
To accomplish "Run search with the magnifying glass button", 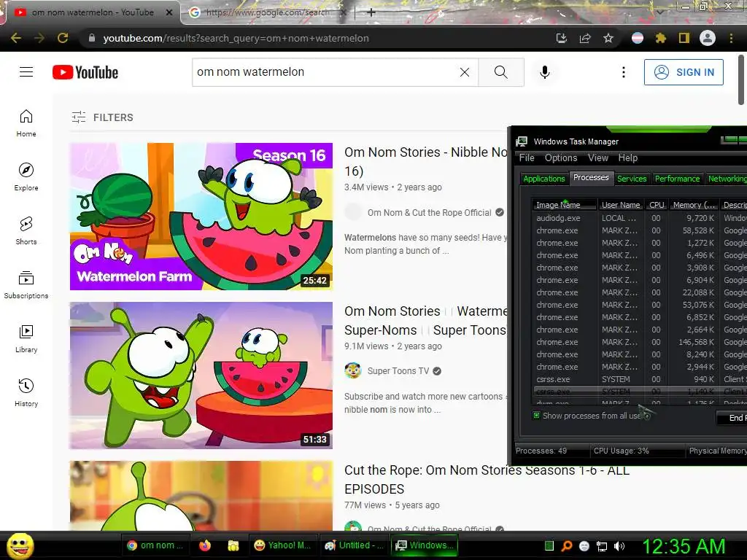I will [x=500, y=72].
